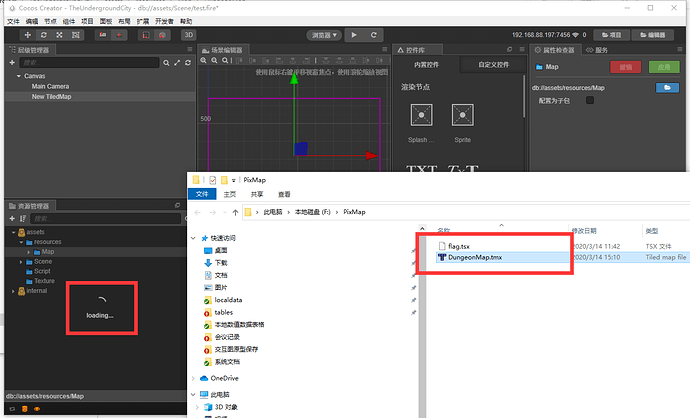Click the refresh icon in 层级管理器

coord(188,63)
